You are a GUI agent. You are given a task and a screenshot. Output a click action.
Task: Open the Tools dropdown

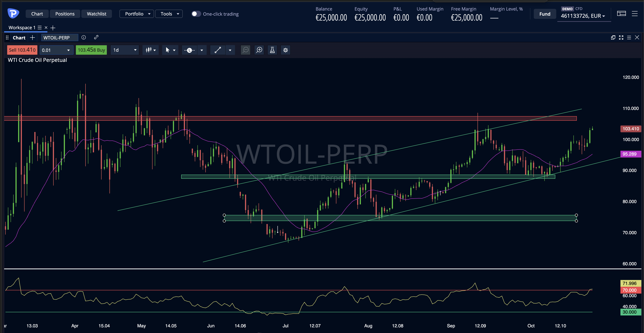(169, 14)
